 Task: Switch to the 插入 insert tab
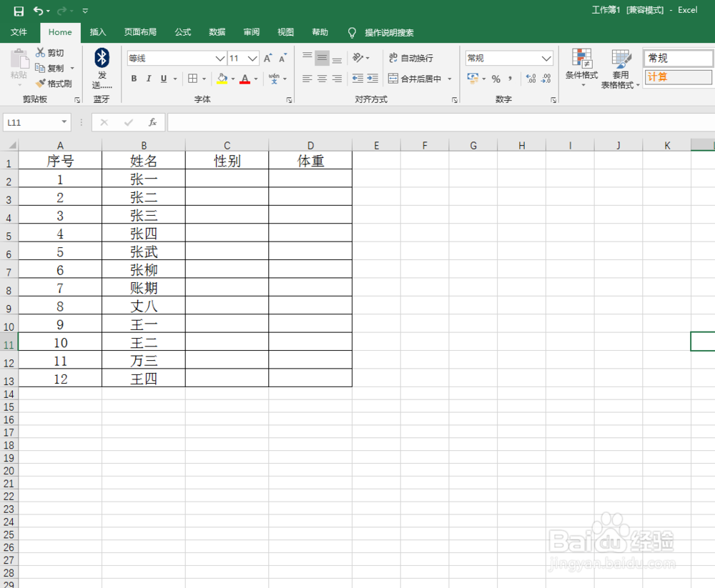point(97,32)
